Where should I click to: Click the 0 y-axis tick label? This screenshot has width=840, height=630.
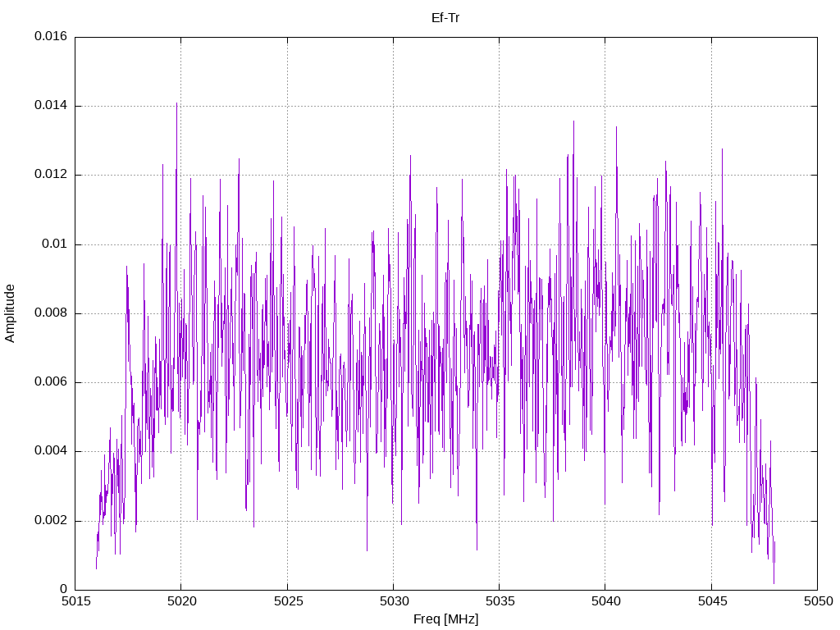pos(64,590)
